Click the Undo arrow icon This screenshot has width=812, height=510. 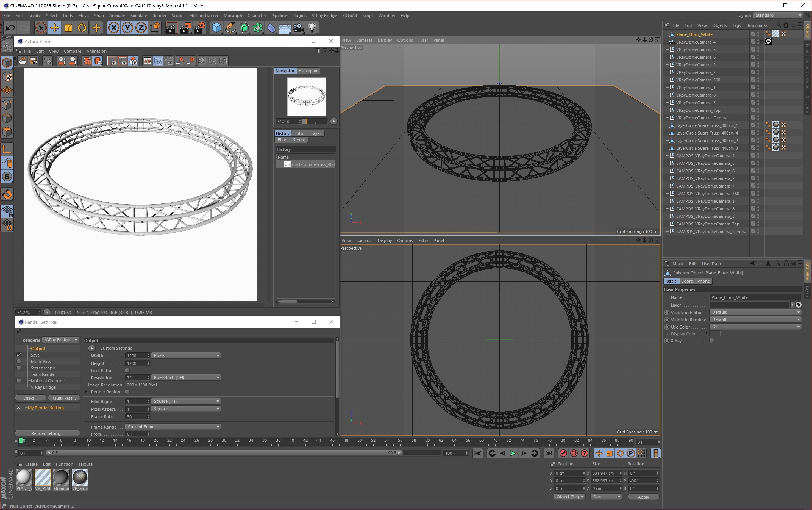[10, 28]
